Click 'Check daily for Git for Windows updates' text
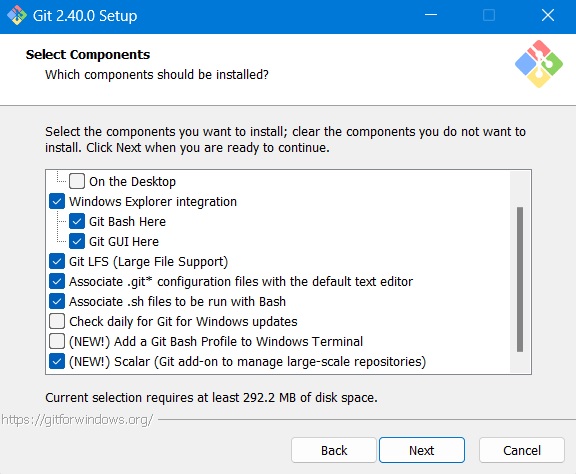 [x=183, y=322]
